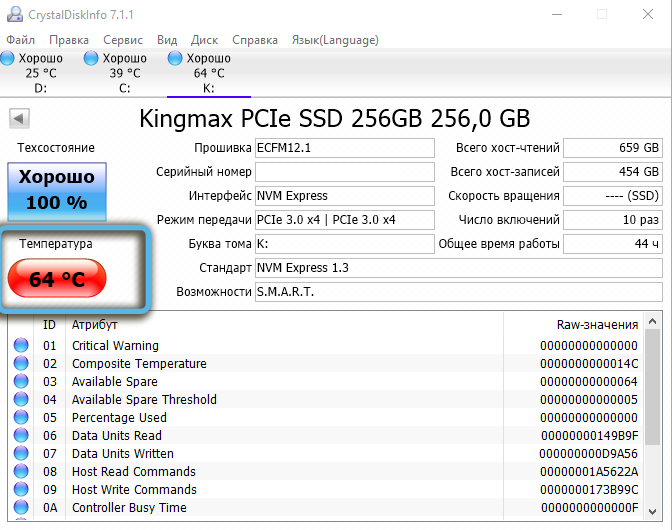The height and width of the screenshot is (530, 672).
Task: Click status orb beside Available Spare
Action: (21, 382)
